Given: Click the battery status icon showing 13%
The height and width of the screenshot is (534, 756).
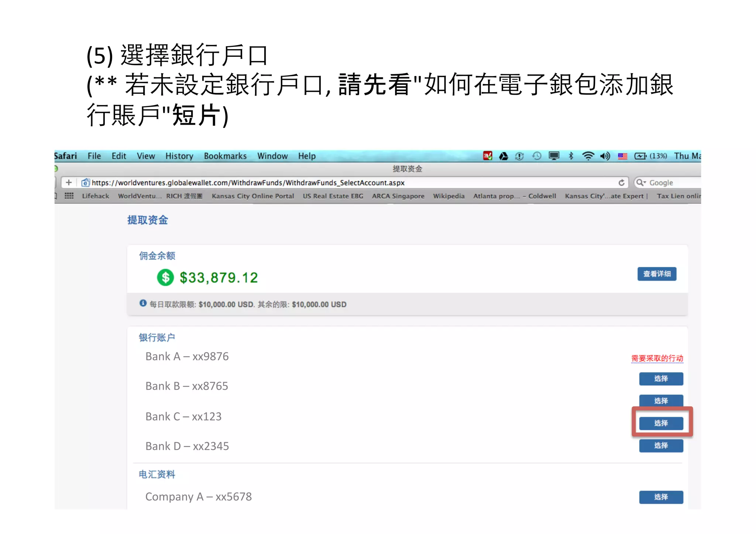Looking at the screenshot, I should [x=650, y=156].
